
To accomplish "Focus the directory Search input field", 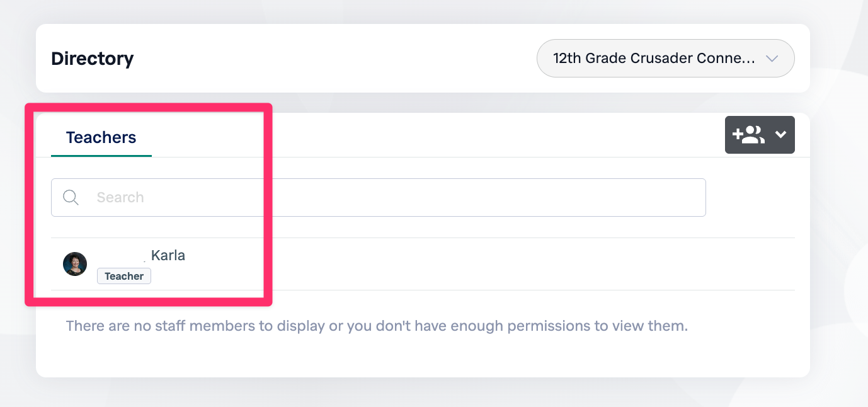I will 378,197.
